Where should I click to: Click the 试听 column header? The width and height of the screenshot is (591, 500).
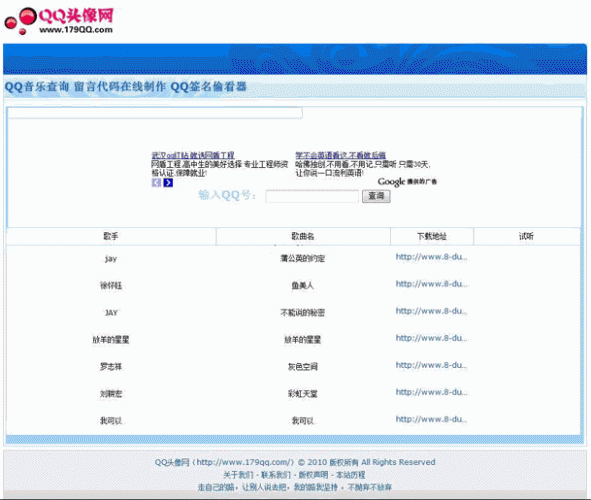526,236
